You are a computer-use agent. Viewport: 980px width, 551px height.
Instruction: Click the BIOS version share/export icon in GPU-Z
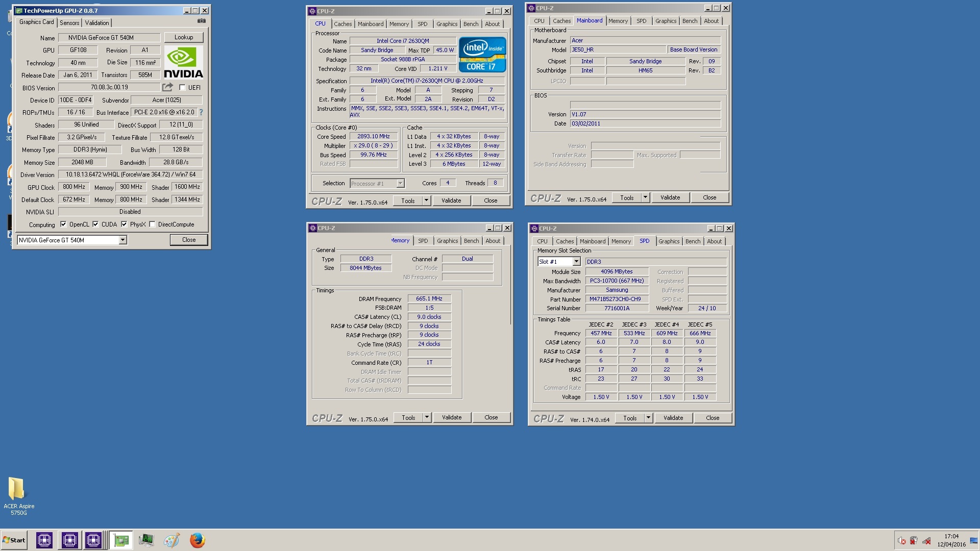tap(167, 87)
